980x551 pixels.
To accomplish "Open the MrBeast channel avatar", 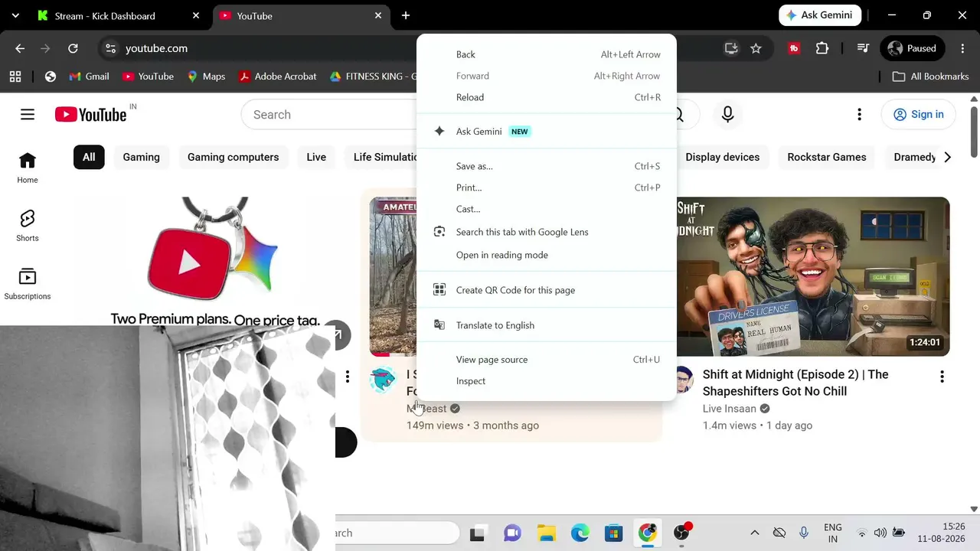I will [x=383, y=379].
